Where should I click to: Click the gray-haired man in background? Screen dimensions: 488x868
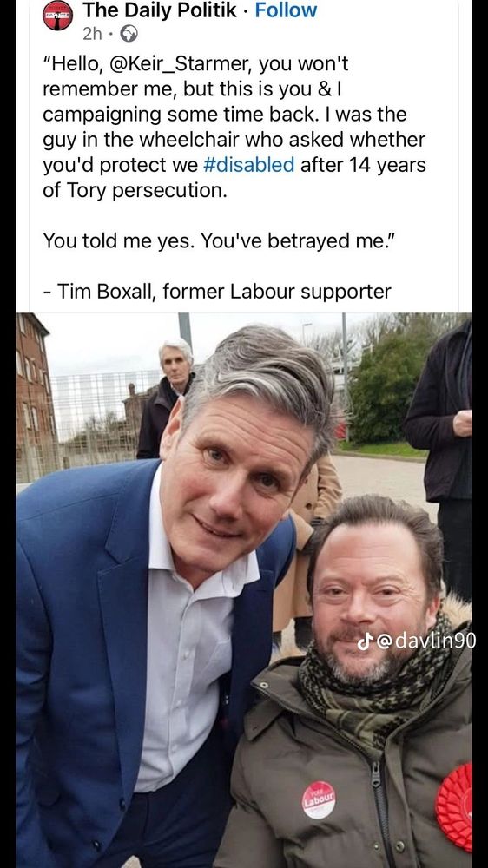pyautogui.click(x=168, y=396)
